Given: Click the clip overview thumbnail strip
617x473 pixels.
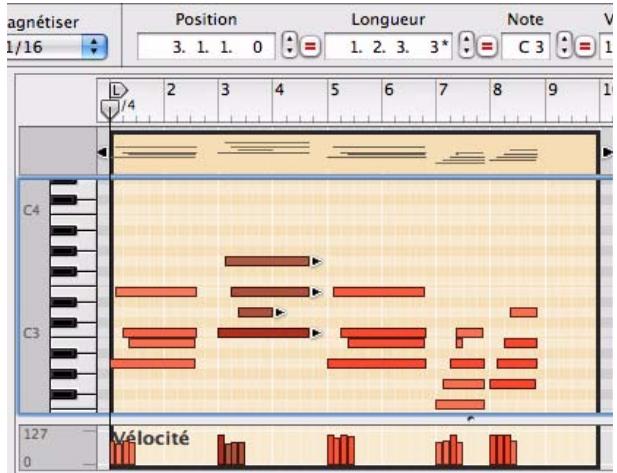Looking at the screenshot, I should (x=354, y=153).
